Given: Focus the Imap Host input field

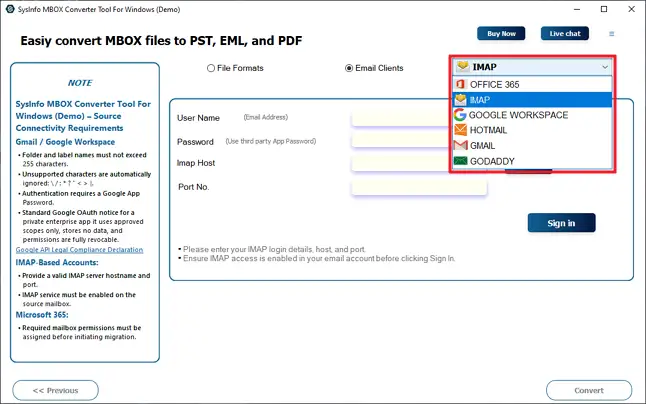Looking at the screenshot, I should point(402,163).
